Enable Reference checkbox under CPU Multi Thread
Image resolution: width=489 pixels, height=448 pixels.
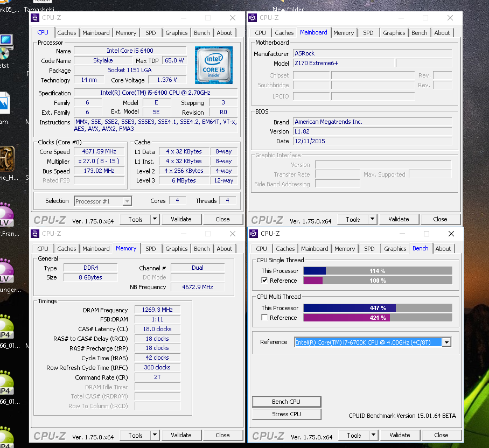click(x=264, y=318)
